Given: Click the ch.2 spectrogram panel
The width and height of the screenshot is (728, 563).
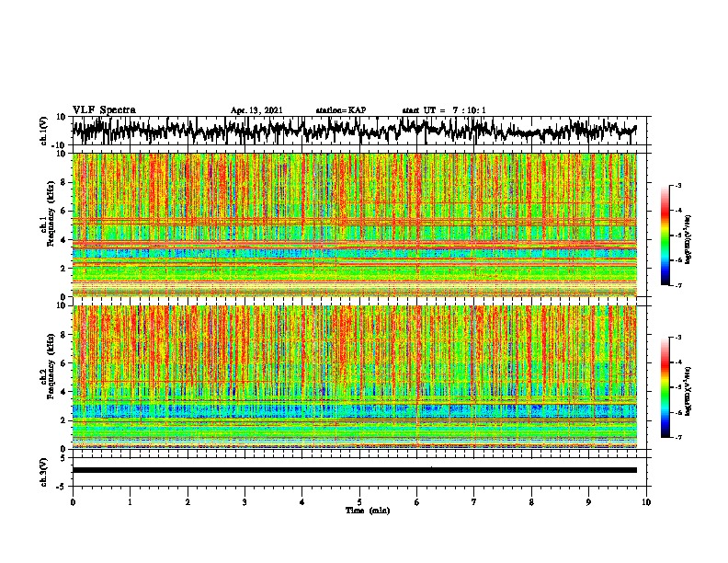Looking at the screenshot, I should tap(354, 377).
